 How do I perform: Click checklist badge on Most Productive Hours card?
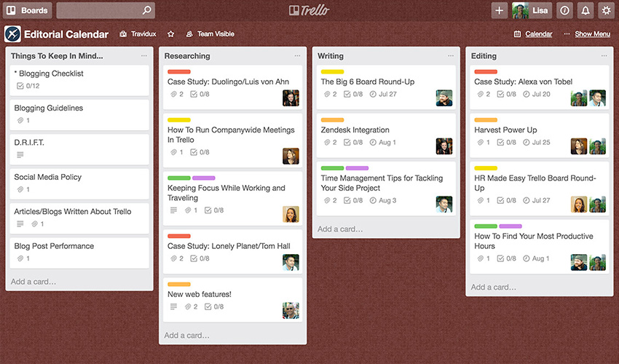pyautogui.click(x=507, y=258)
